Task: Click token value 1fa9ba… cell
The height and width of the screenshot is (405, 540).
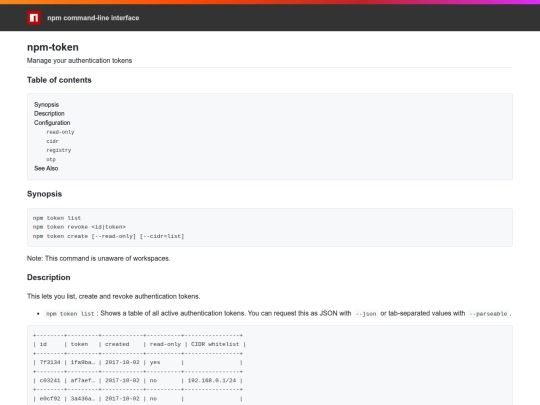Action: [83, 362]
